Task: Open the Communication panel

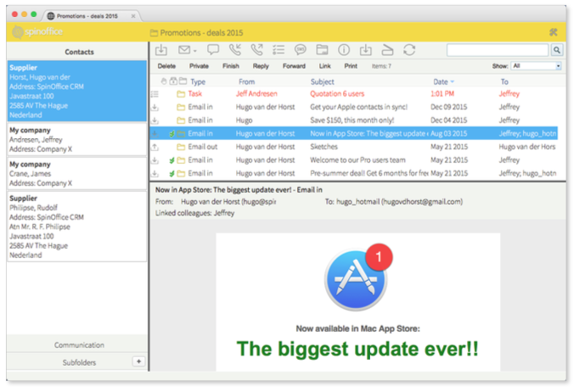Action: tap(77, 344)
